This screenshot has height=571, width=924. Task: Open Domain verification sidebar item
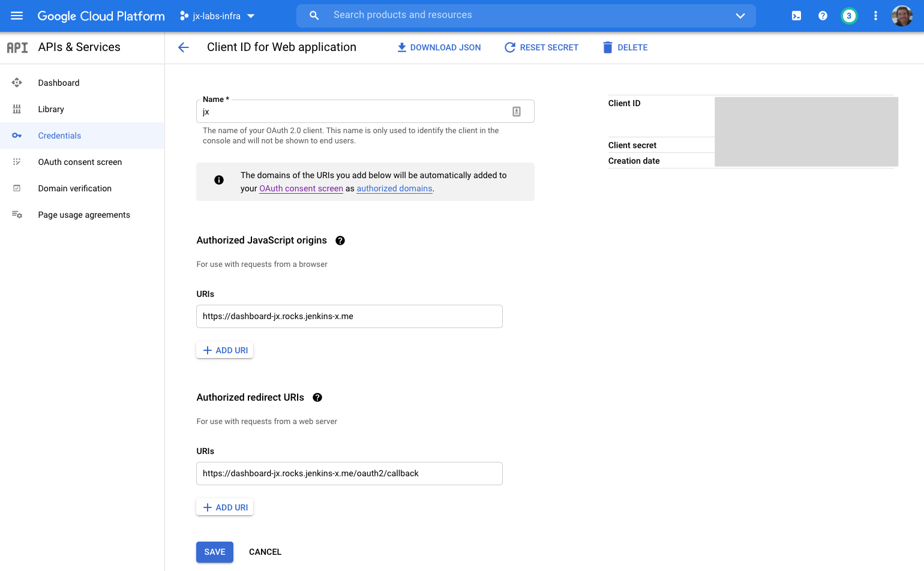[82, 188]
